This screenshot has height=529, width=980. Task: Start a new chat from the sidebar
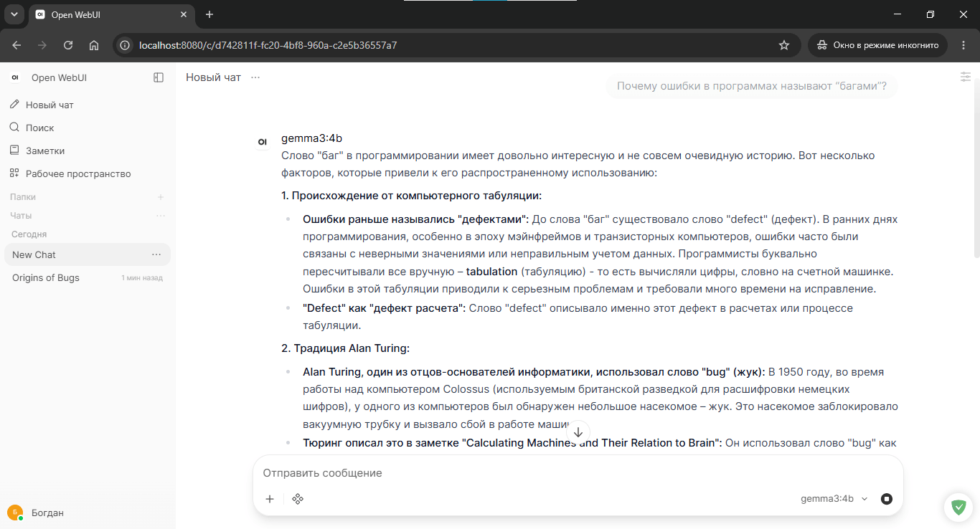[88, 105]
